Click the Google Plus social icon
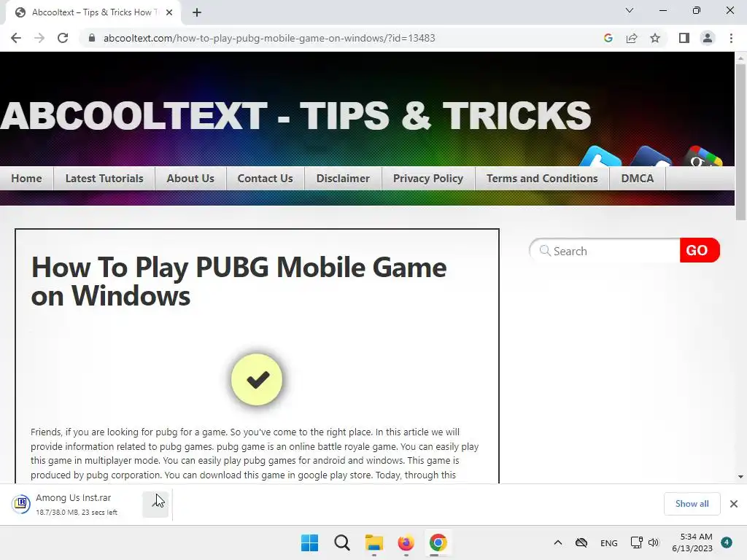The image size is (747, 560). pos(703,157)
